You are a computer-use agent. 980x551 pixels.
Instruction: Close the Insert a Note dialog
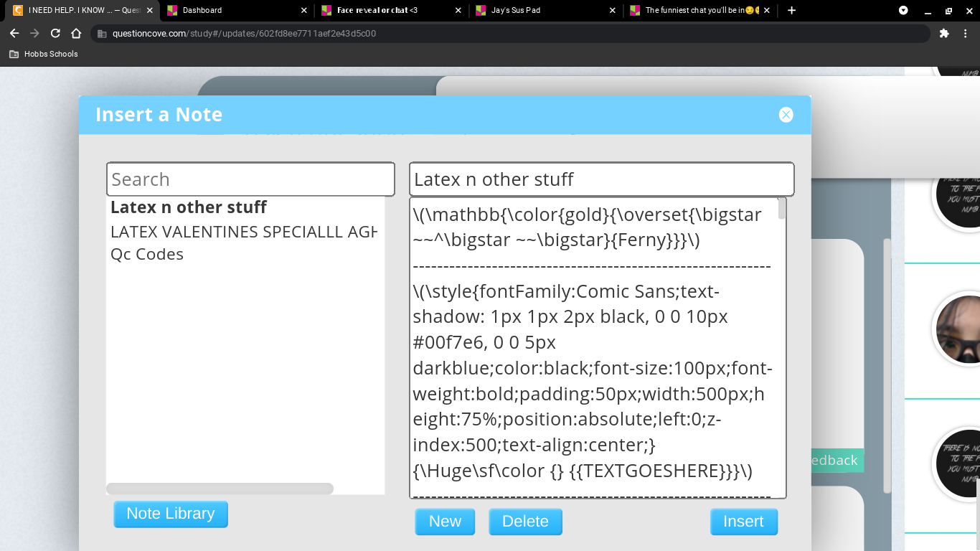786,115
